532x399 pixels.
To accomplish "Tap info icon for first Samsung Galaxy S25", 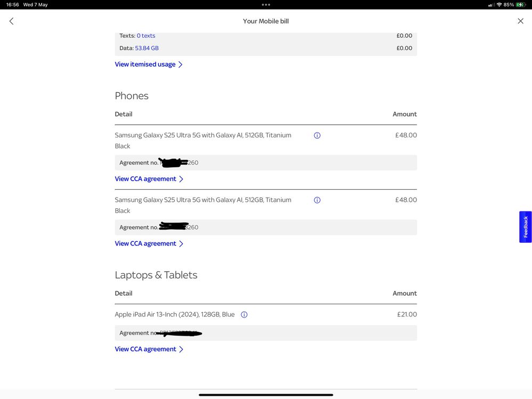I will [317, 135].
